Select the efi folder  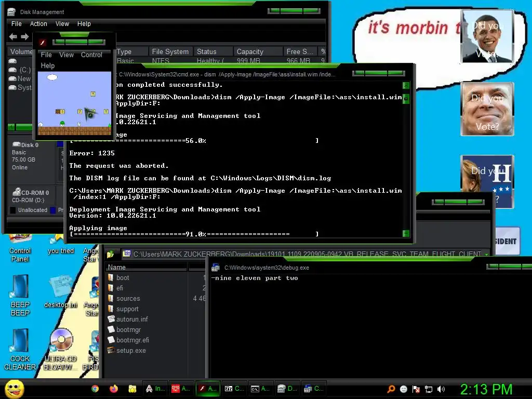[115, 288]
